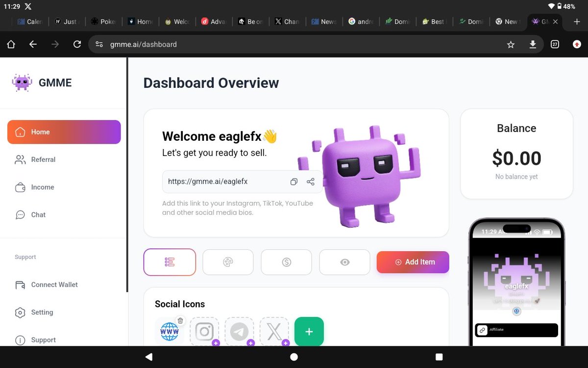
Task: Go back with the browser back arrow
Action: (33, 44)
